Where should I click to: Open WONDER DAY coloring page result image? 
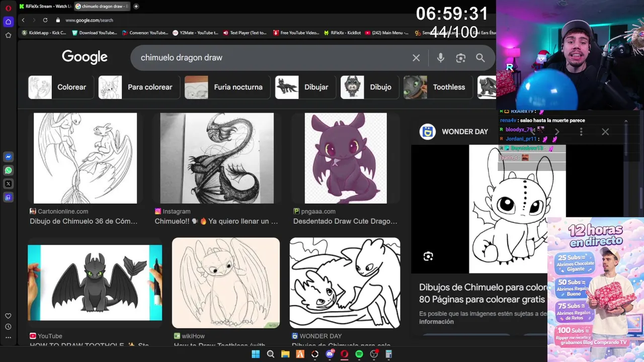click(x=345, y=283)
